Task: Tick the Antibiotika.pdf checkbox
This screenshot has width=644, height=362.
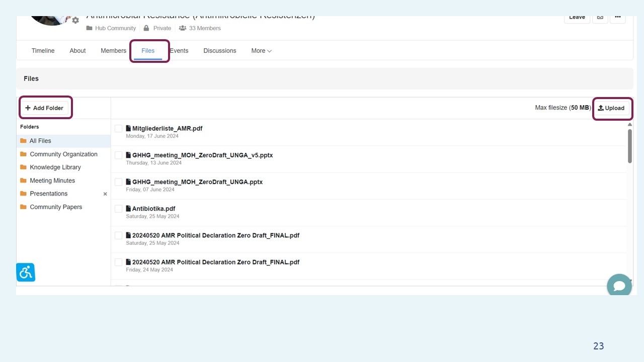Action: pyautogui.click(x=119, y=209)
